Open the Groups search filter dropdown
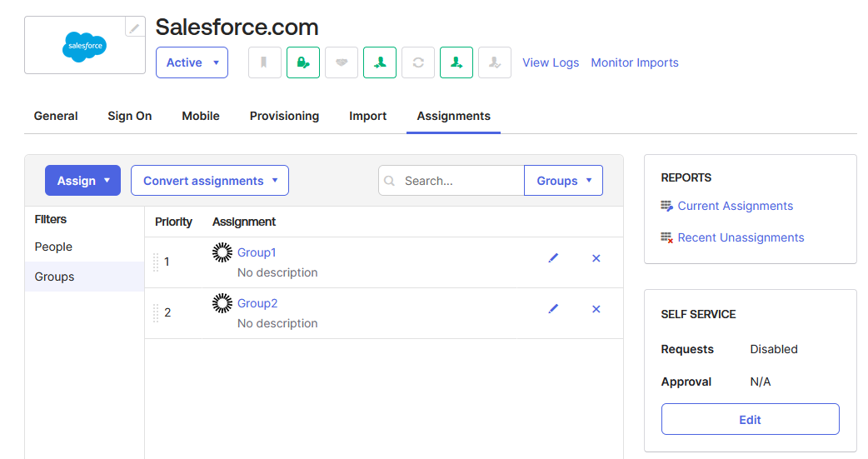This screenshot has height=459, width=868. 563,181
